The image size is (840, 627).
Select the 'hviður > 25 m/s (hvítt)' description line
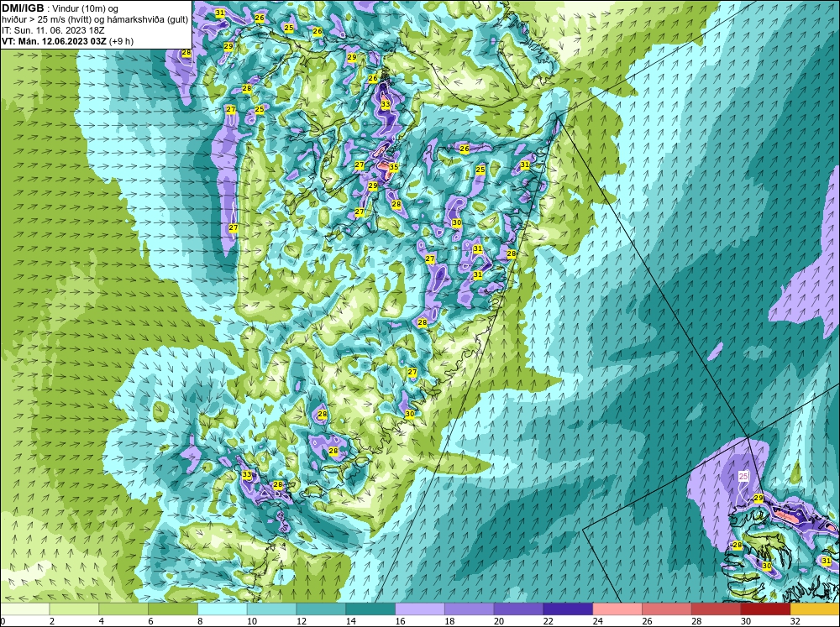[96, 19]
